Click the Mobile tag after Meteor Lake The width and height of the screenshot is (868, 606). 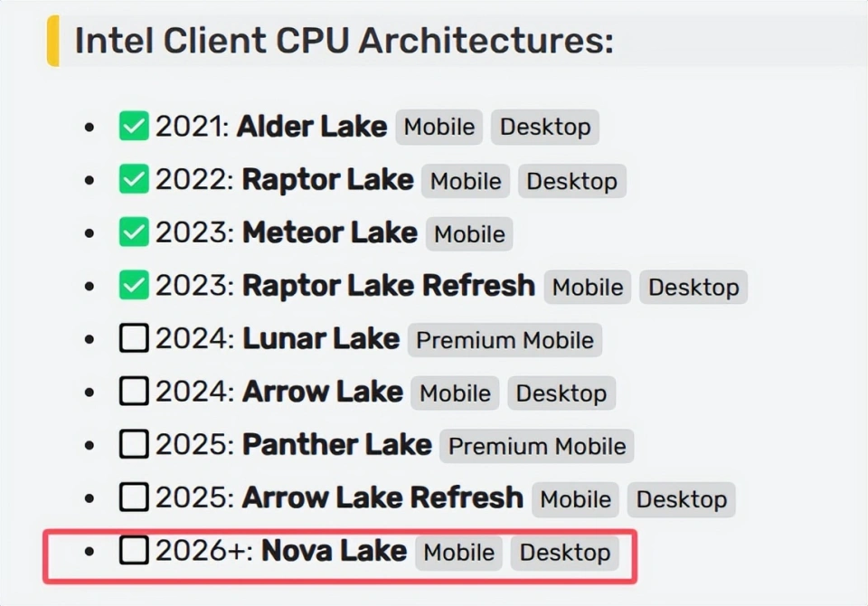pyautogui.click(x=469, y=234)
